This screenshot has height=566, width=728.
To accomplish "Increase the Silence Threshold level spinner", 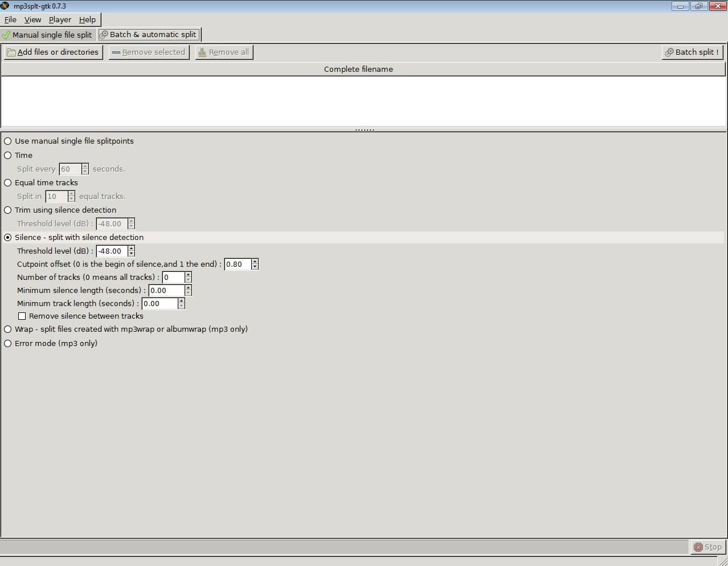I will 132,248.
